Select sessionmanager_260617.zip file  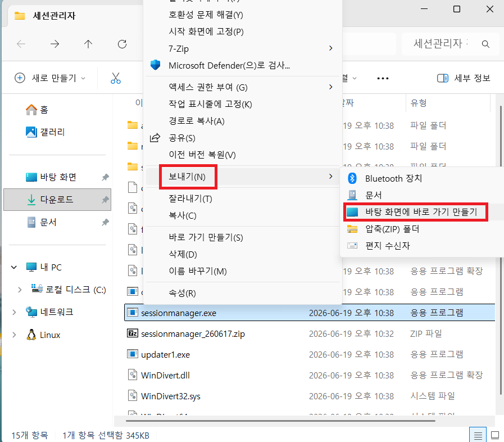310,333
